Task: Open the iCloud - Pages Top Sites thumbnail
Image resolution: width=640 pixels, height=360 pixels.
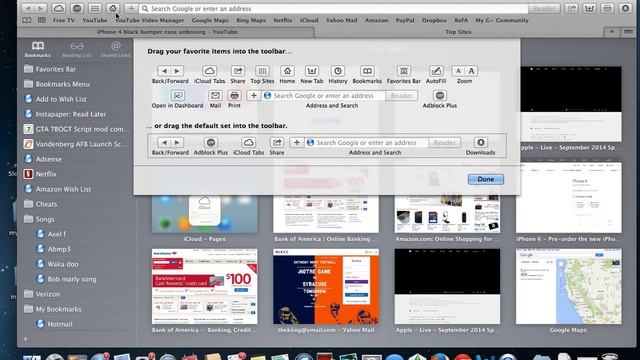Action: [204, 214]
